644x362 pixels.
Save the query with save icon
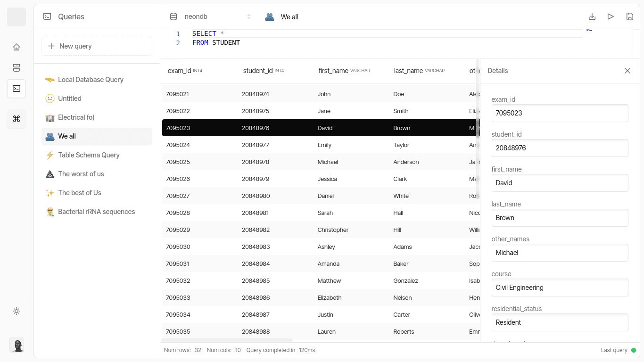tap(630, 16)
